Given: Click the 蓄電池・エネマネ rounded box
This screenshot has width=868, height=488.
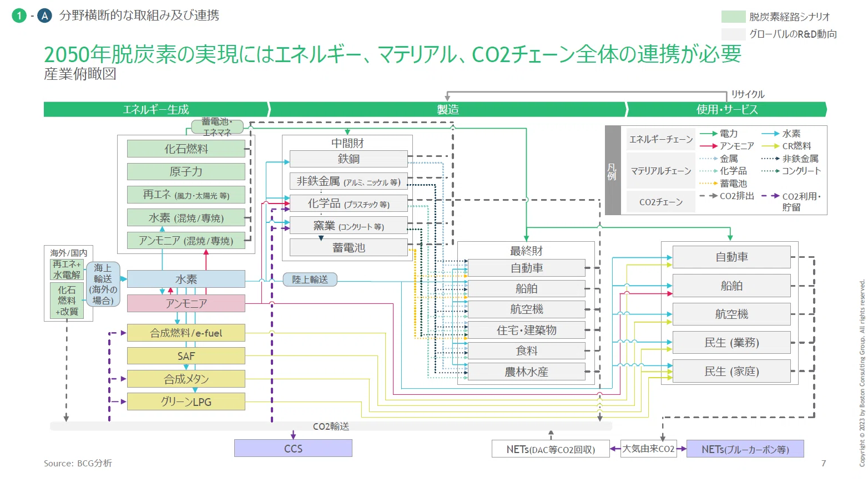Looking at the screenshot, I should coord(217,127).
